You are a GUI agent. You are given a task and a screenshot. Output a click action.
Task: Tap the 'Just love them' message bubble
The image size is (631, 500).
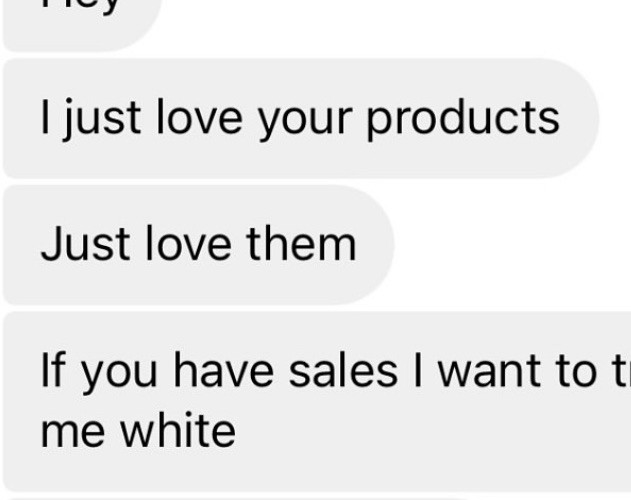click(199, 245)
